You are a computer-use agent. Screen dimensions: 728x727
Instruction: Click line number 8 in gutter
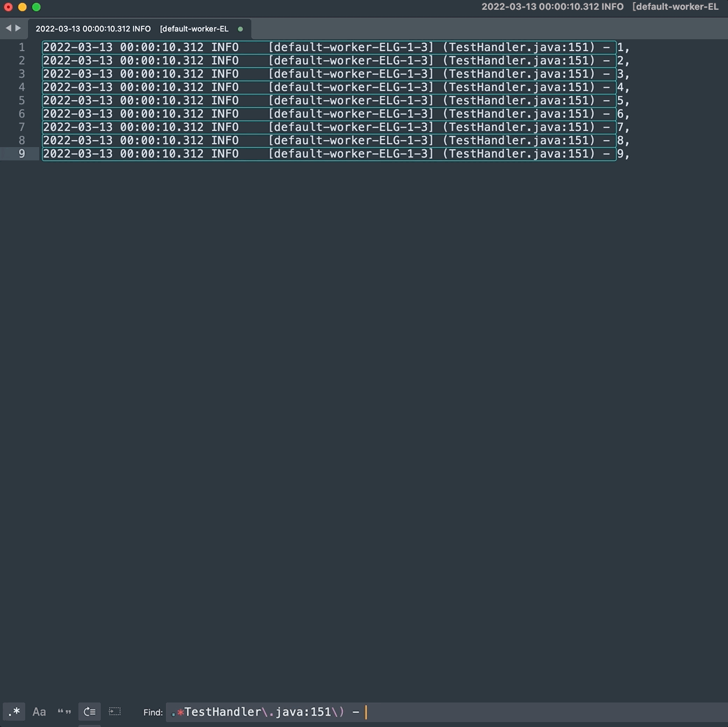pyautogui.click(x=22, y=140)
